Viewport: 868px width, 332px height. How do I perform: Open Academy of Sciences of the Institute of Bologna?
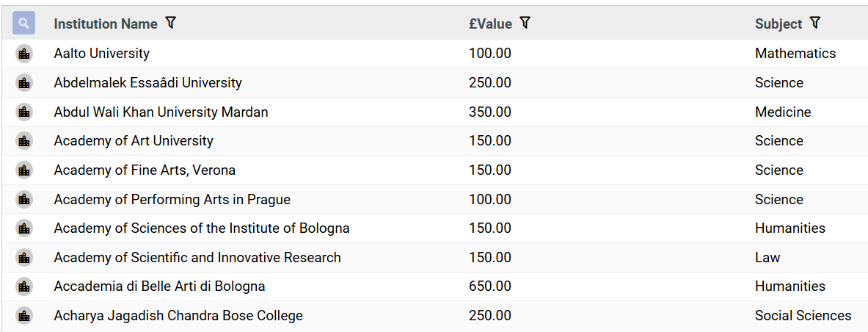[202, 228]
